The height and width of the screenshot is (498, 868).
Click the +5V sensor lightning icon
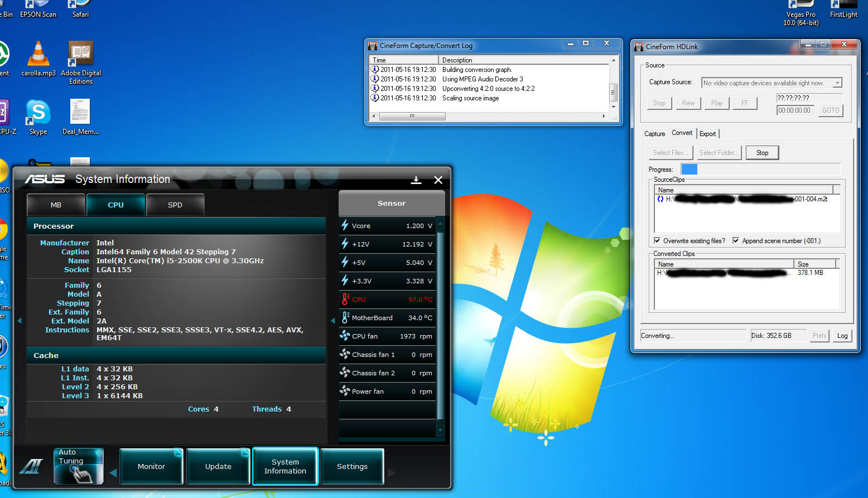pyautogui.click(x=345, y=263)
